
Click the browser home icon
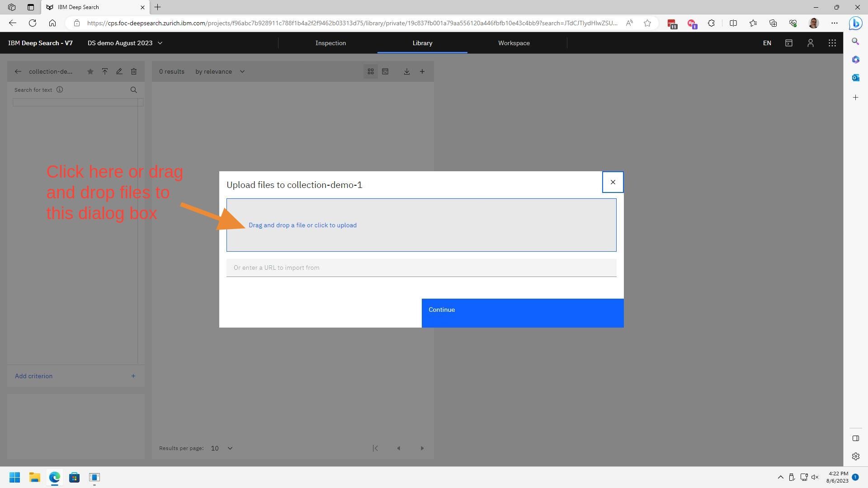pos(52,23)
